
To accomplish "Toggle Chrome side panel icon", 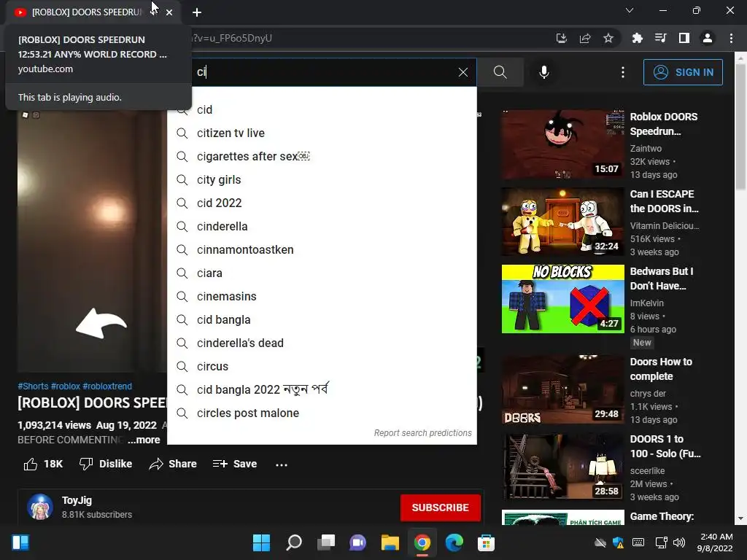I will point(684,38).
